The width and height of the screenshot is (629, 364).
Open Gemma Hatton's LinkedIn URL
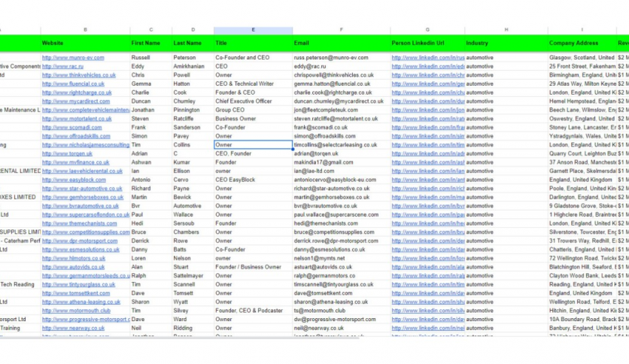(428, 84)
